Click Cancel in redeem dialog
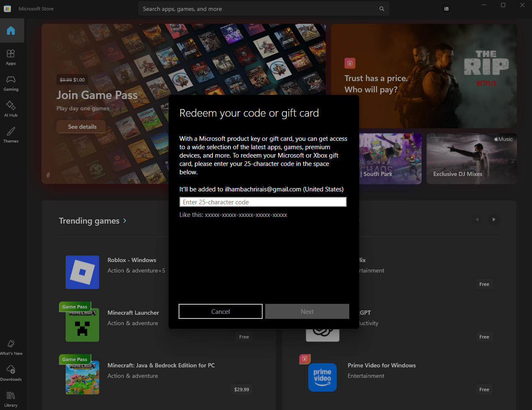The height and width of the screenshot is (410, 532). [220, 311]
